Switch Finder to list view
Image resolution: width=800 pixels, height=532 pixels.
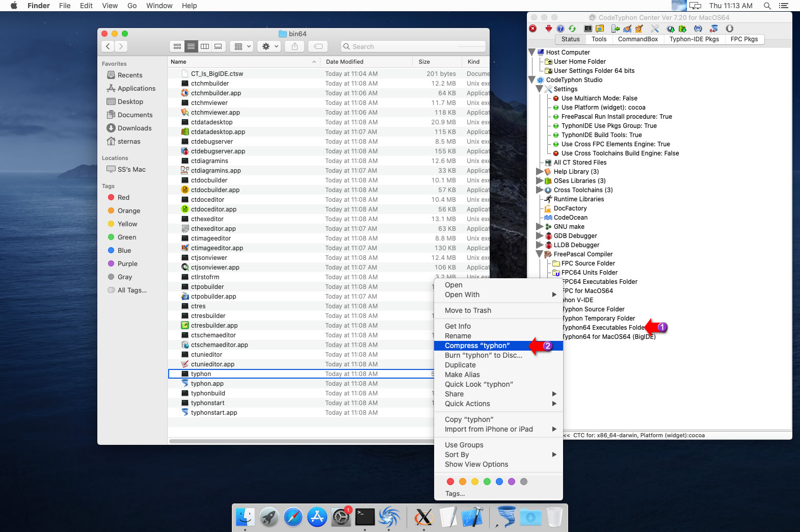point(191,46)
